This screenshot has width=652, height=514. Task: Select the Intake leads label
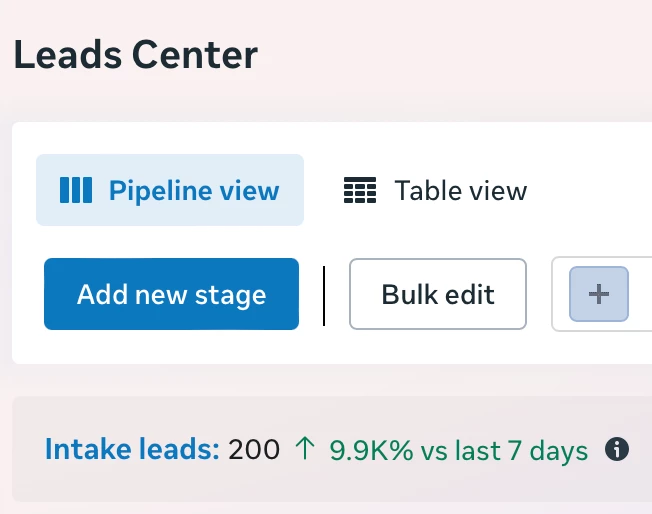tap(132, 450)
